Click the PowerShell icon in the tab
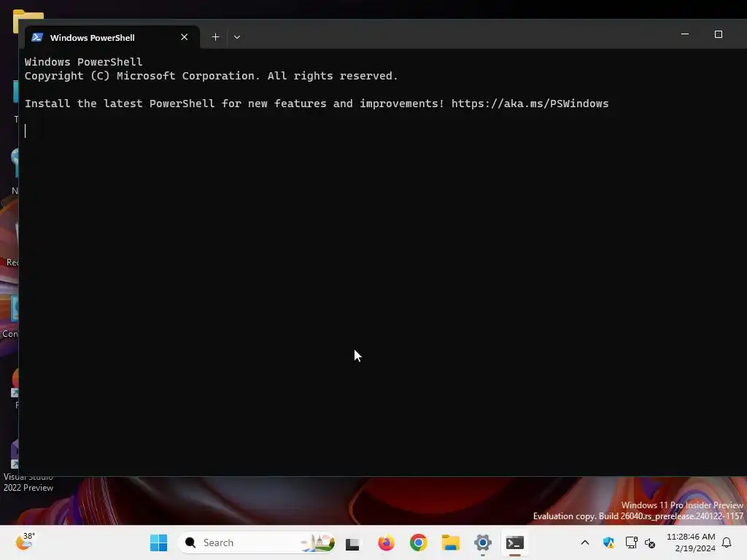 click(37, 37)
